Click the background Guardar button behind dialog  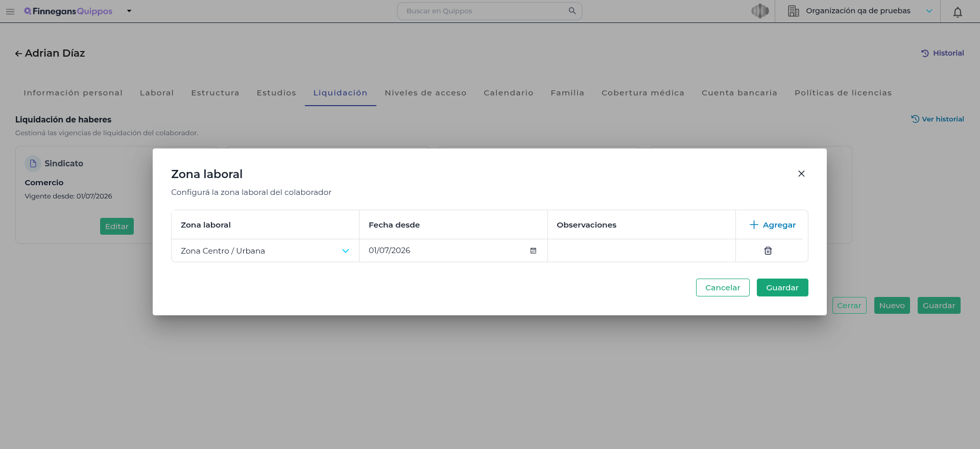[x=939, y=306]
